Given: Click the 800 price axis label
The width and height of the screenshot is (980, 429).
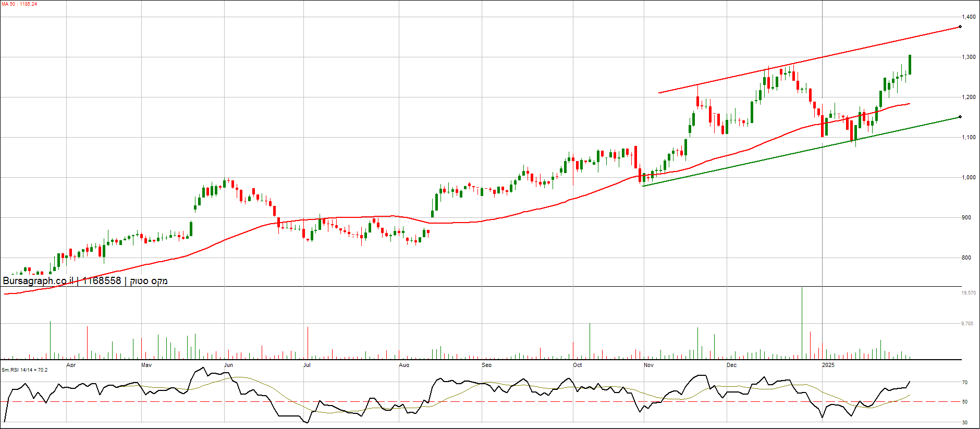Looking at the screenshot, I should click(x=966, y=258).
